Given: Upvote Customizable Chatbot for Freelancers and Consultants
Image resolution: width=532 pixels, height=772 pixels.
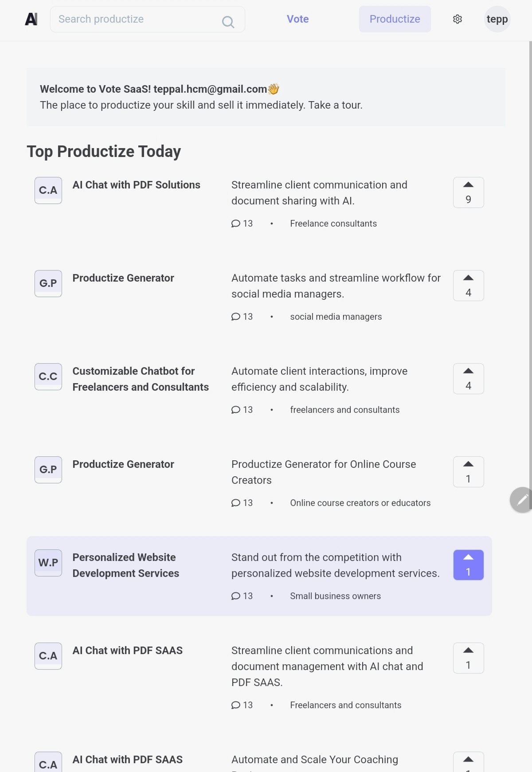Looking at the screenshot, I should [468, 379].
